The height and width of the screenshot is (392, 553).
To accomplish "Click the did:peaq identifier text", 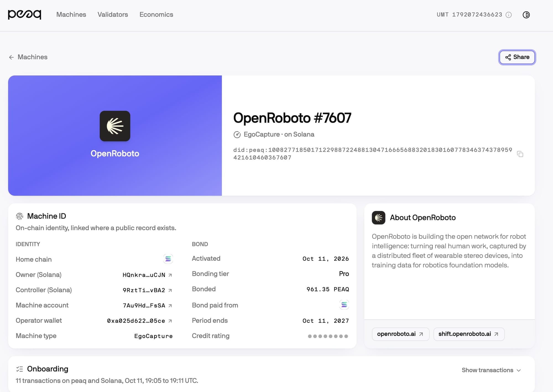I will tap(373, 154).
